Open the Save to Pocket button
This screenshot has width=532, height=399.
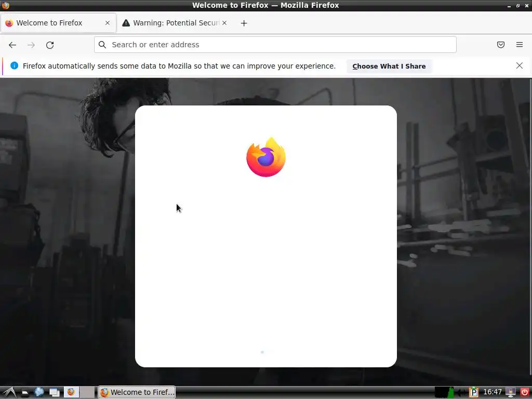[x=501, y=45]
